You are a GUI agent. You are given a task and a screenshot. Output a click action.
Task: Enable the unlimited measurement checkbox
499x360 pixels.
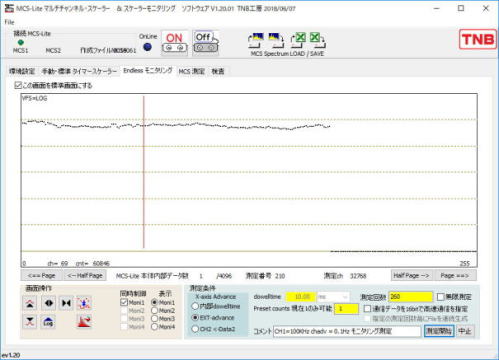pos(441,297)
